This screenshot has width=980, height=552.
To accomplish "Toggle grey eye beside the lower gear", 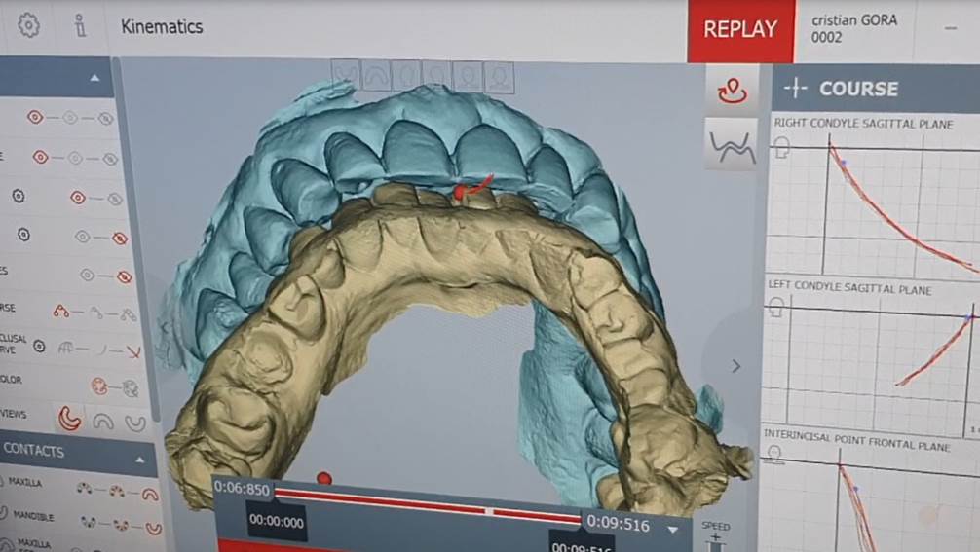I will (x=83, y=237).
